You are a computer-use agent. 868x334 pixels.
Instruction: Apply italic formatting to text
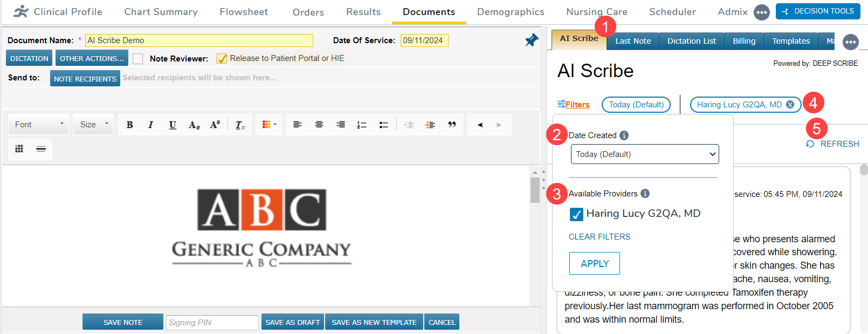click(151, 125)
